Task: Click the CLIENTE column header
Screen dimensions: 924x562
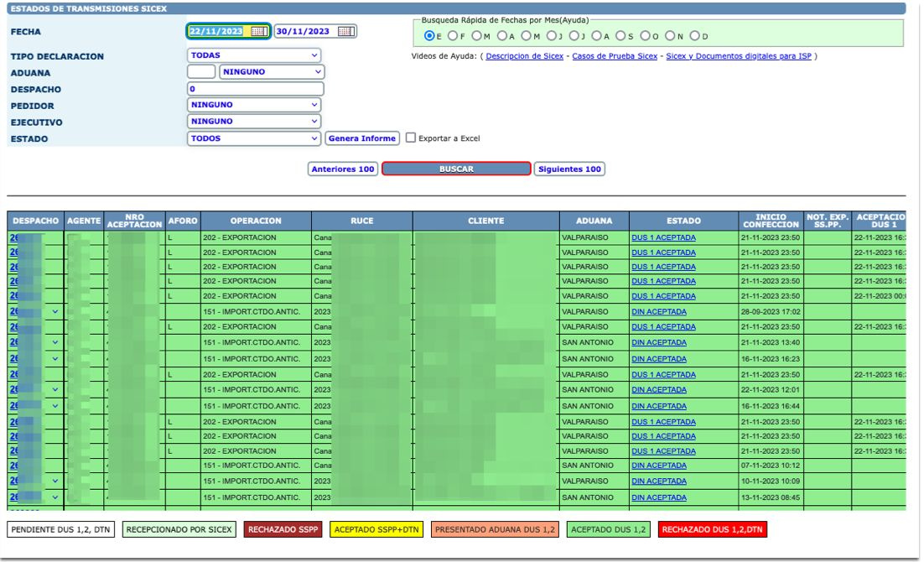Action: 486,221
